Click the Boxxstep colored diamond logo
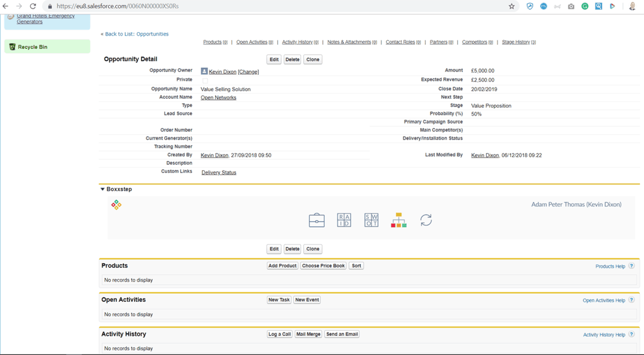The image size is (644, 355). coord(117,205)
